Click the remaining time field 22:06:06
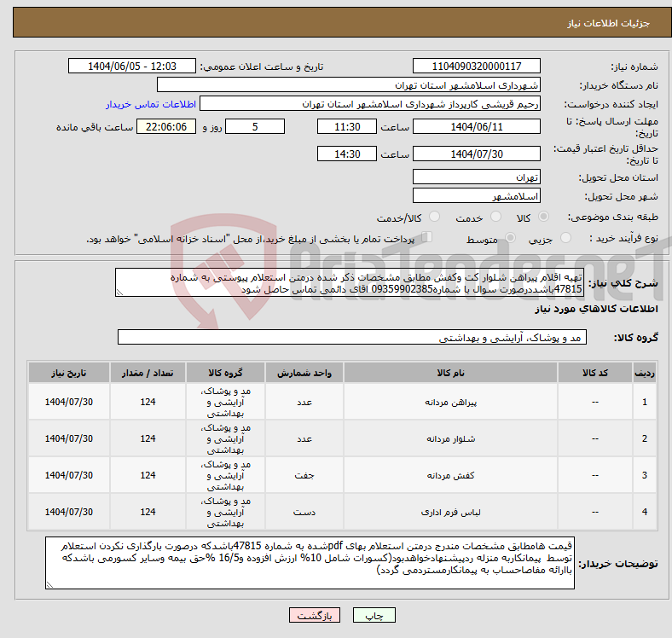The width and height of the screenshot is (672, 638). [x=166, y=126]
